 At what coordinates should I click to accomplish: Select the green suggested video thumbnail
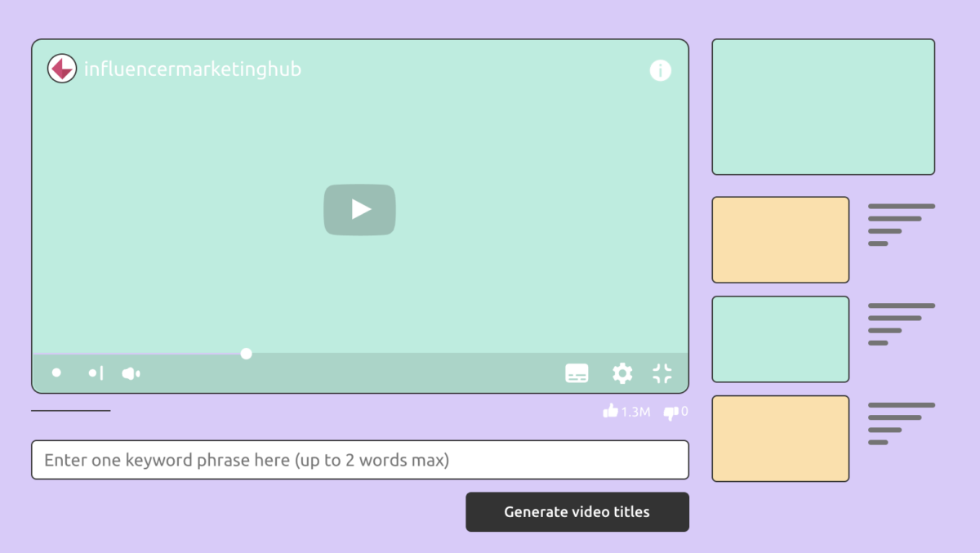pos(780,339)
